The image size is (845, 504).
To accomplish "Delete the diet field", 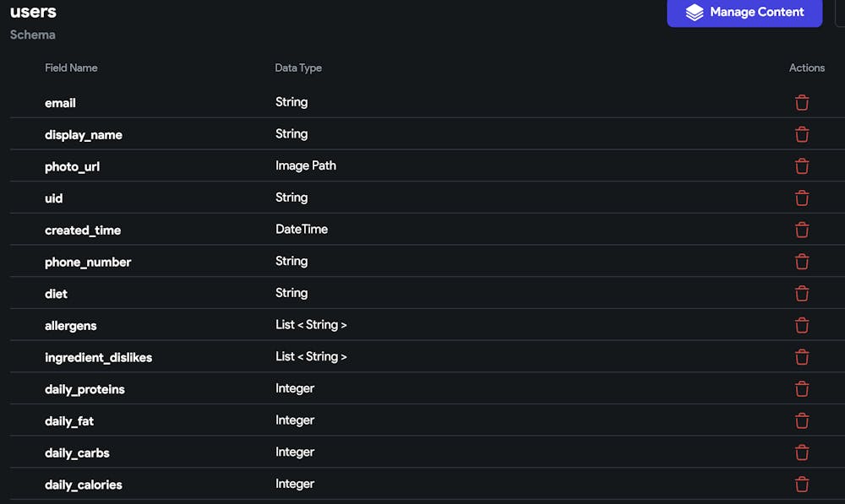I will click(x=802, y=294).
